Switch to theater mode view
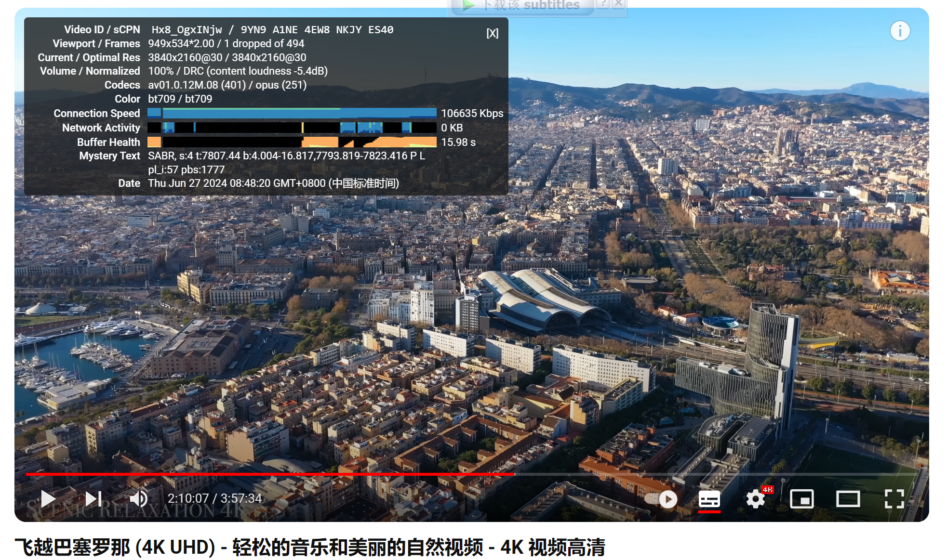Image resolution: width=947 pixels, height=560 pixels. [x=848, y=499]
